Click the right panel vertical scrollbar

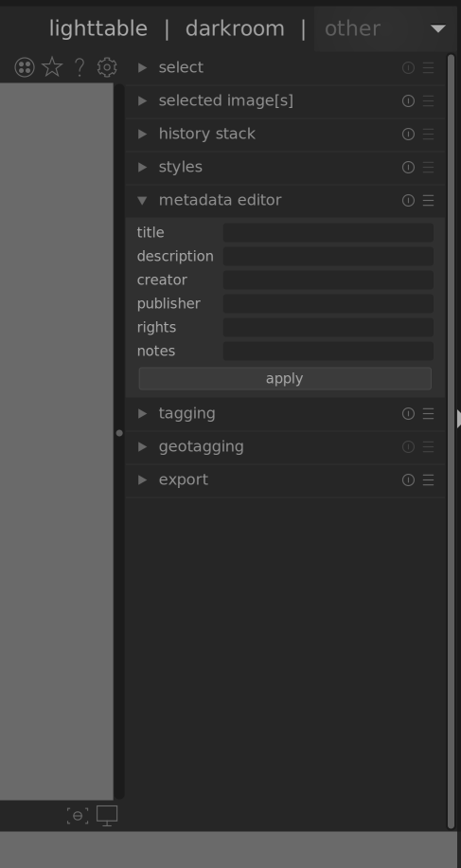pos(451,442)
